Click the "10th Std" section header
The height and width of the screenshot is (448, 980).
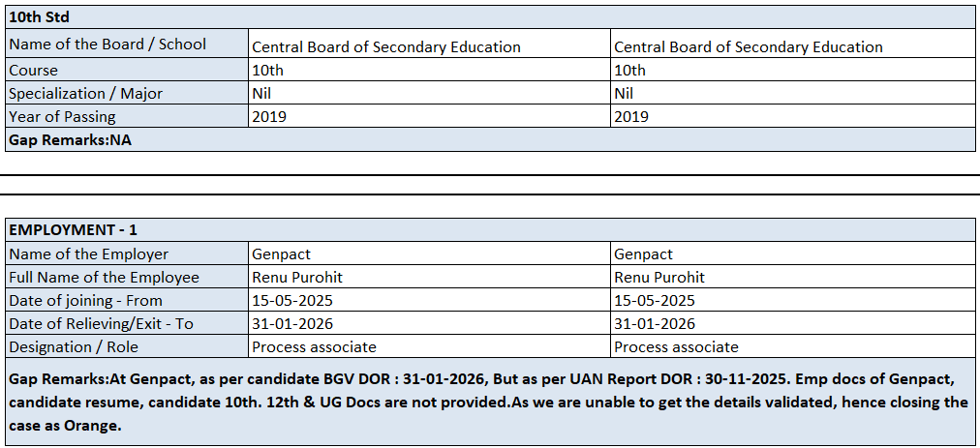click(x=39, y=17)
